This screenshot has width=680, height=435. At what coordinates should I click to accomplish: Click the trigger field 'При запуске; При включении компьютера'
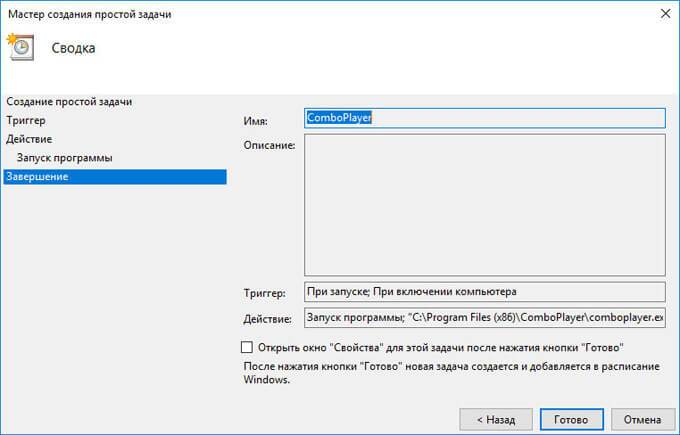point(484,292)
